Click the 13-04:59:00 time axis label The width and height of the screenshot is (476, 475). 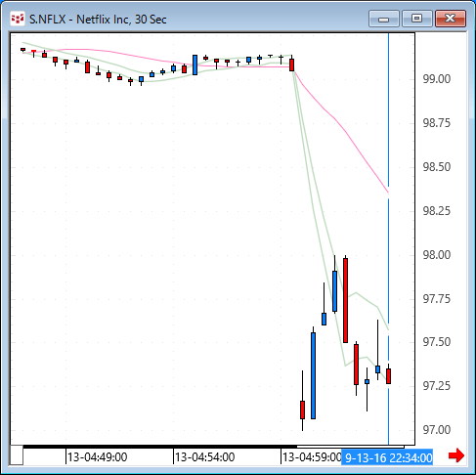click(312, 457)
